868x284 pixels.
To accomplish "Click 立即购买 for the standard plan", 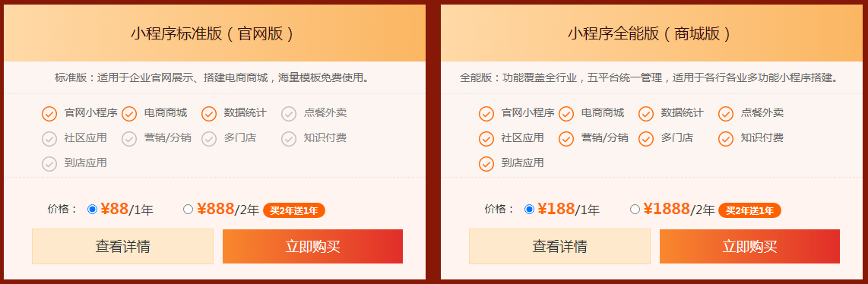I will 312,247.
